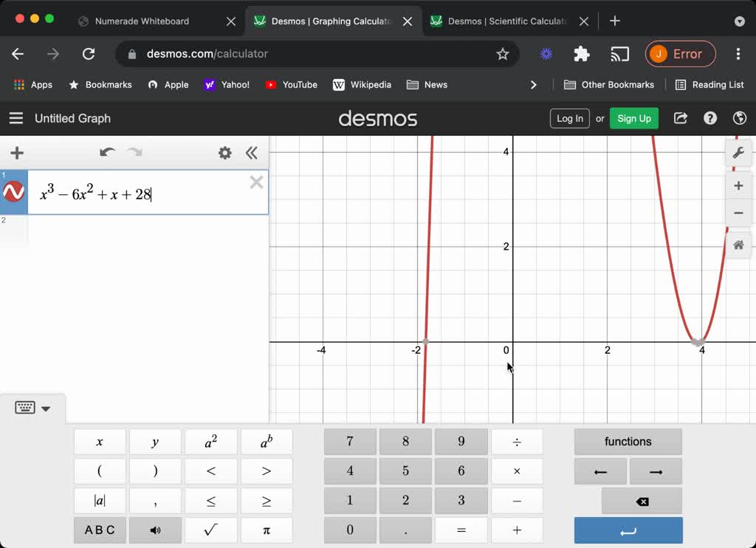Toggle the on-screen keyboard icon
Viewport: 756px width, 548px height.
(24, 406)
